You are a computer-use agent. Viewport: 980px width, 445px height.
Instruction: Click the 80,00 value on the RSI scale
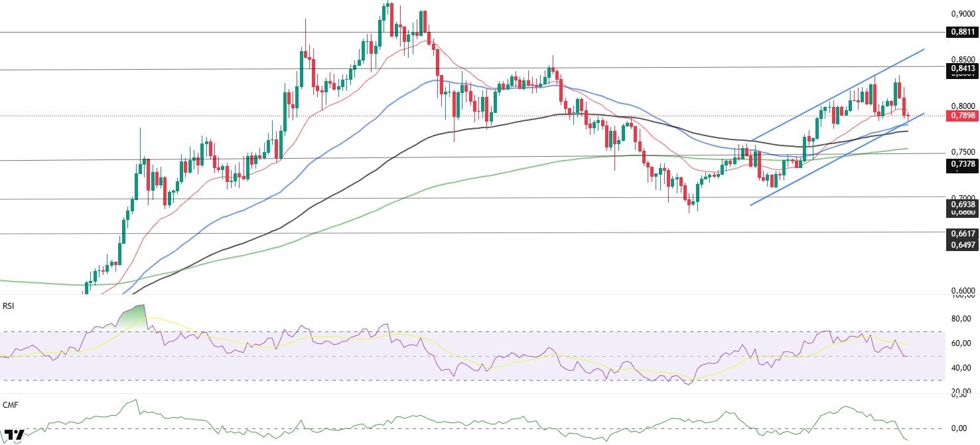(x=962, y=319)
